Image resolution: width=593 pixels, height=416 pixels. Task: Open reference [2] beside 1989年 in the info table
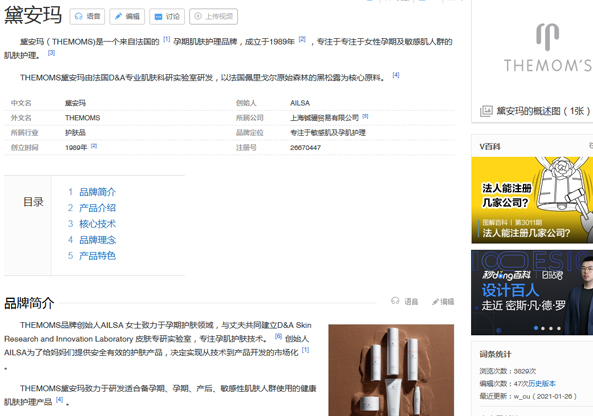(94, 146)
